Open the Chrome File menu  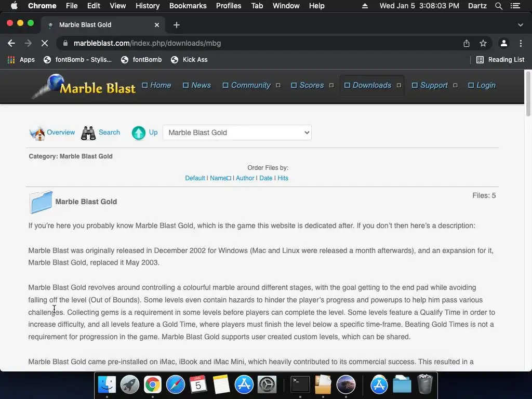pos(72,6)
